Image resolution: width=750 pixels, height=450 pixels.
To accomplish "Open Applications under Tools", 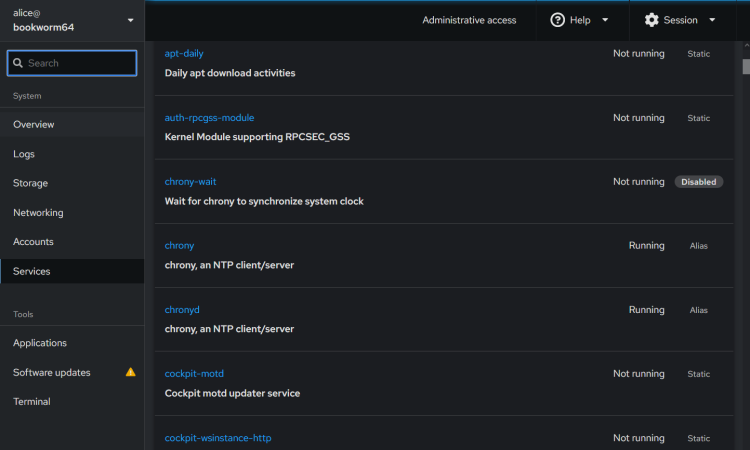I will click(72, 343).
